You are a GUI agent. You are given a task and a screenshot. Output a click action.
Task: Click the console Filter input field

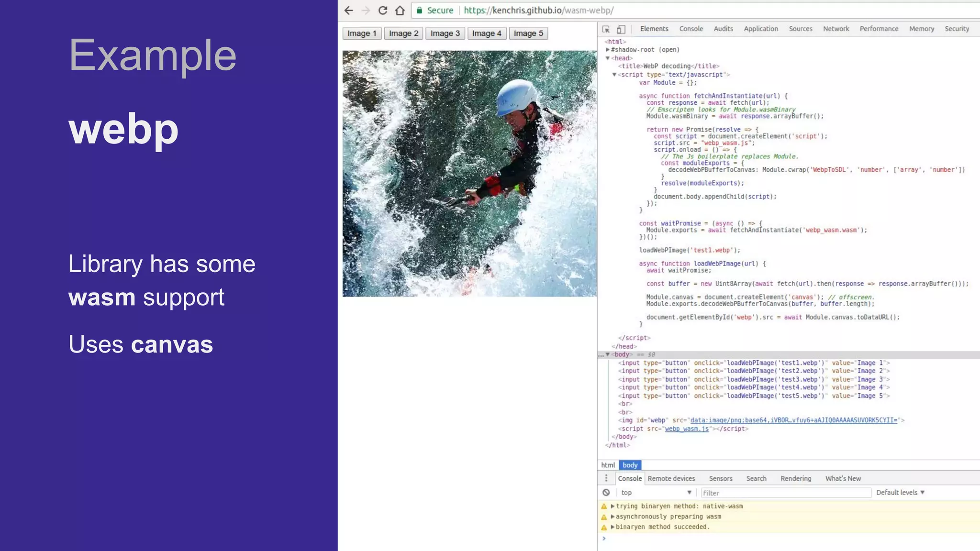coord(786,493)
